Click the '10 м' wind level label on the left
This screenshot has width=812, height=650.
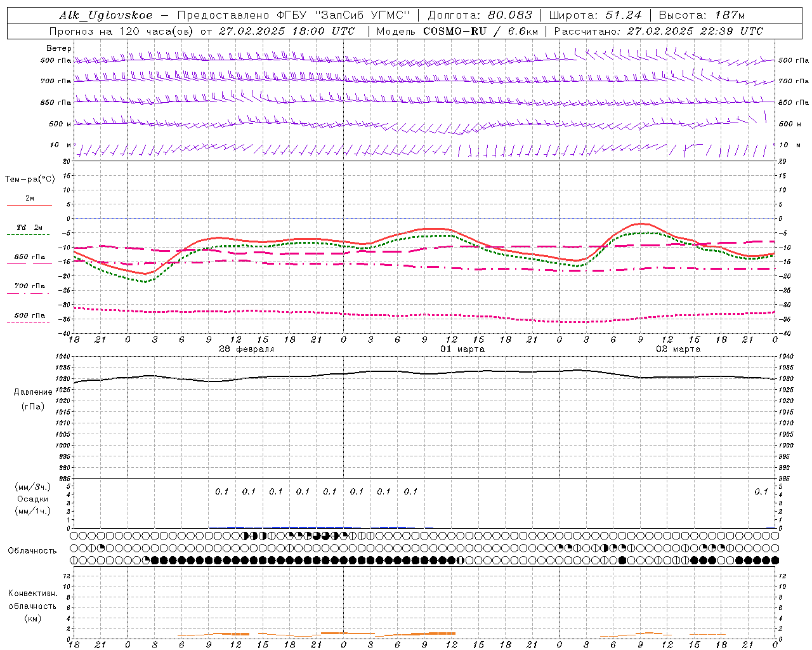point(61,145)
